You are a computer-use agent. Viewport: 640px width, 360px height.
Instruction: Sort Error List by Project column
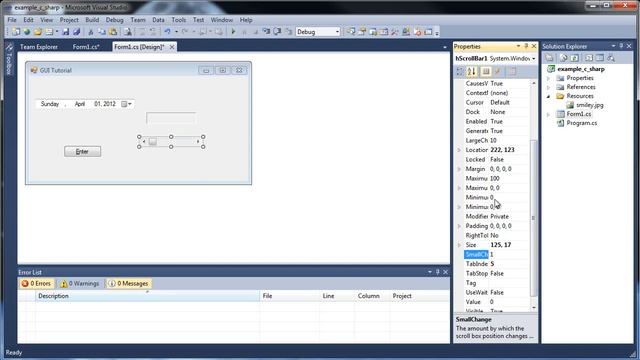tap(419, 296)
